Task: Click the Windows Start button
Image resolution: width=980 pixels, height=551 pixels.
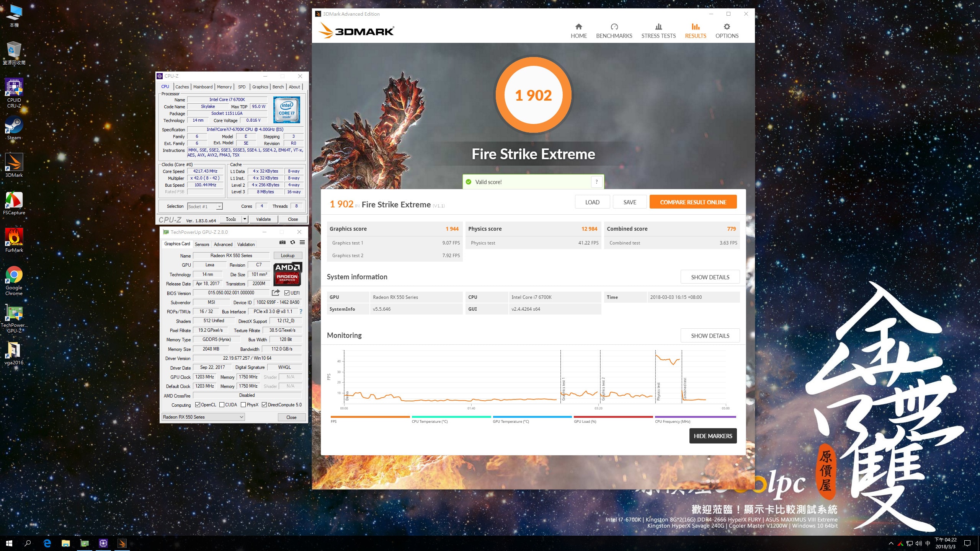Action: pos(9,543)
